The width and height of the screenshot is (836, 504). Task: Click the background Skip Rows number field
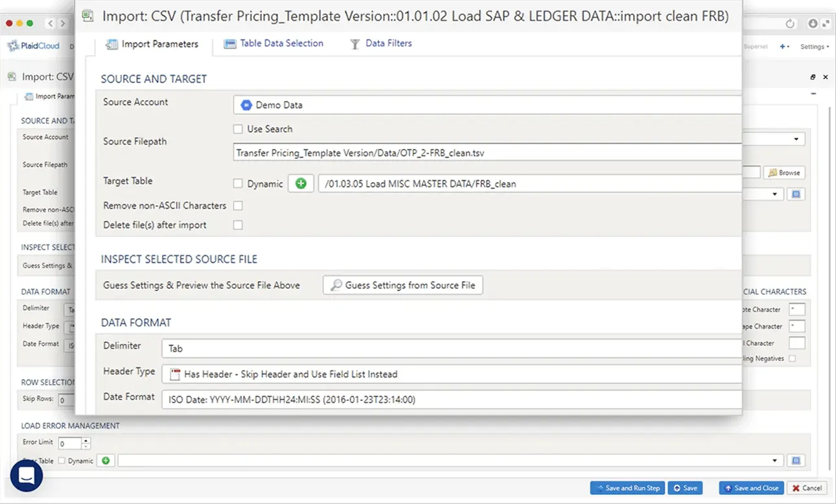(67, 399)
